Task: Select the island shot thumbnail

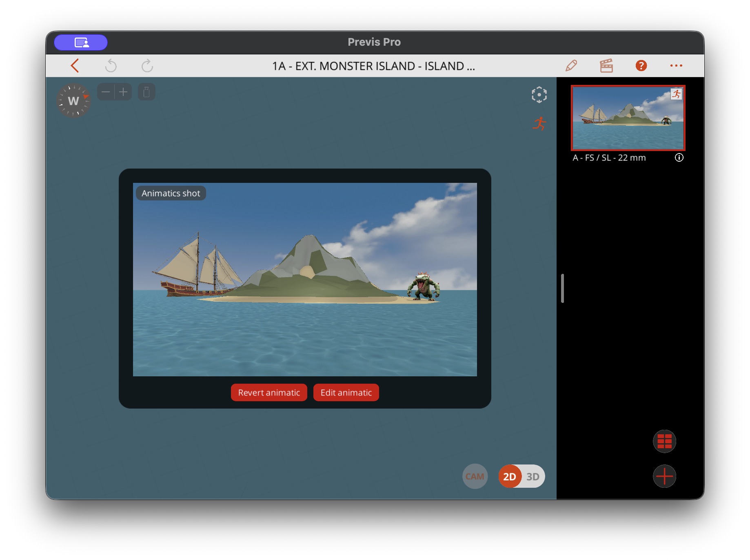Action: (628, 118)
